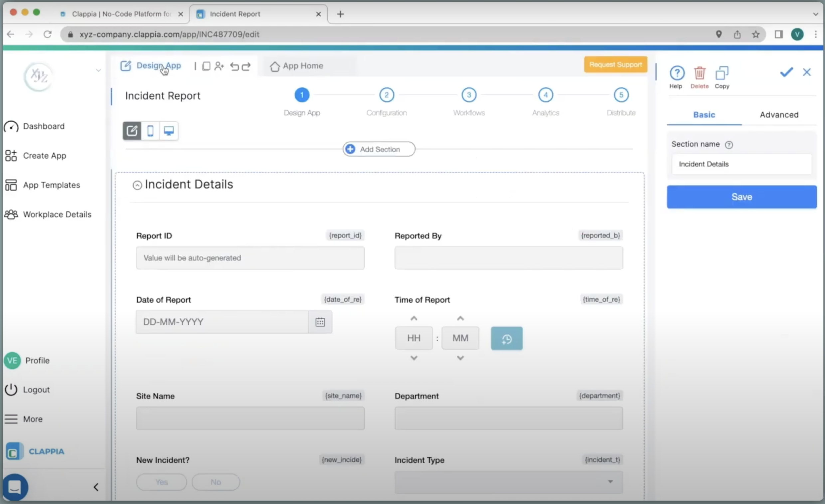Switch to the Advanced tab
The image size is (825, 504).
point(779,115)
